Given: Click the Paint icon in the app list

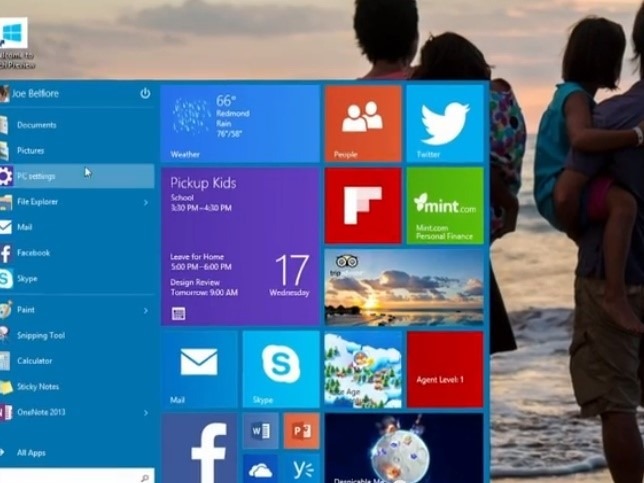Looking at the screenshot, I should click(x=5, y=310).
